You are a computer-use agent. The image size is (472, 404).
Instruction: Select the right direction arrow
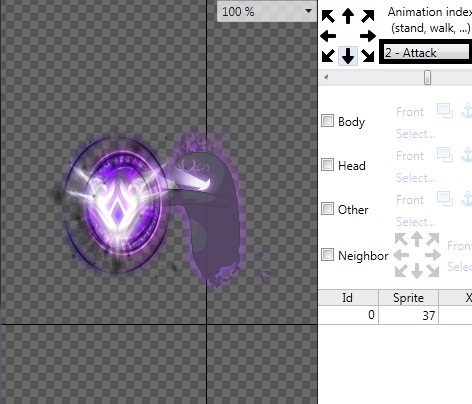tap(368, 36)
